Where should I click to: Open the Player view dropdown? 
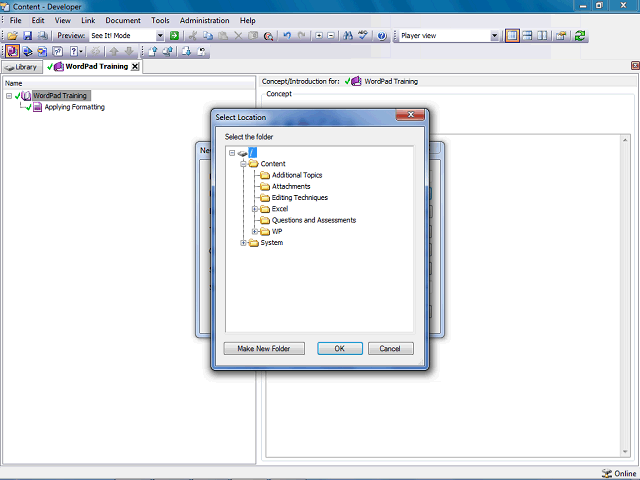[x=494, y=36]
